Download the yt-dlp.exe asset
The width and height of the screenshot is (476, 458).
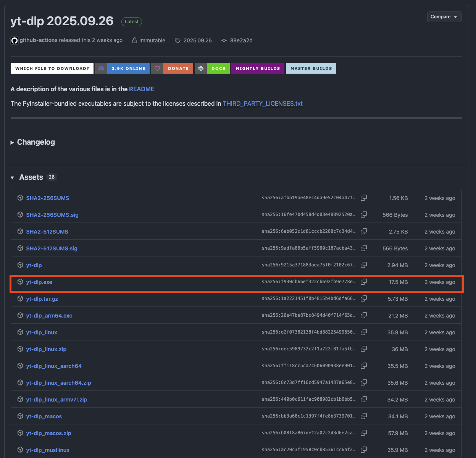coord(39,282)
